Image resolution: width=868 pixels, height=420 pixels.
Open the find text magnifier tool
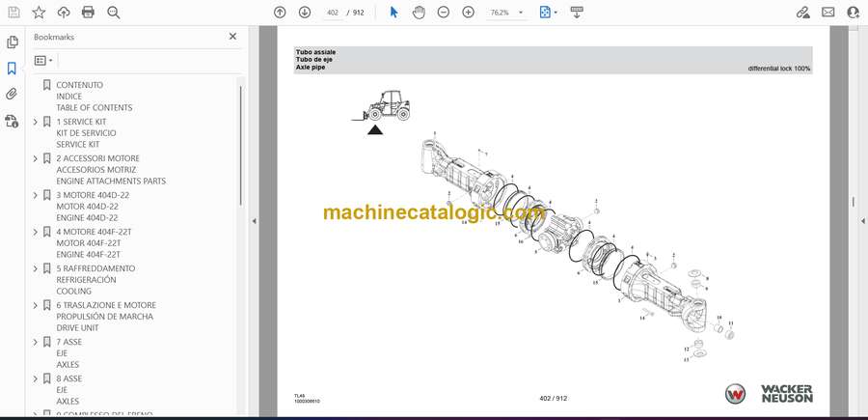(114, 13)
